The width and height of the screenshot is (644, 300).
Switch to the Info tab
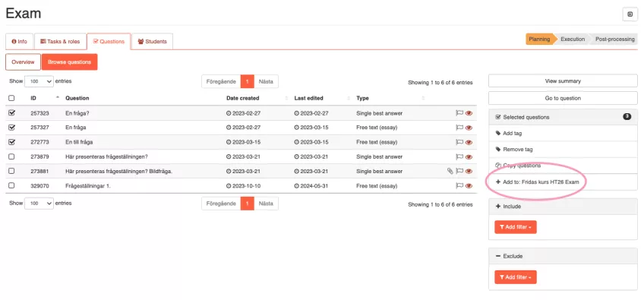coord(19,42)
